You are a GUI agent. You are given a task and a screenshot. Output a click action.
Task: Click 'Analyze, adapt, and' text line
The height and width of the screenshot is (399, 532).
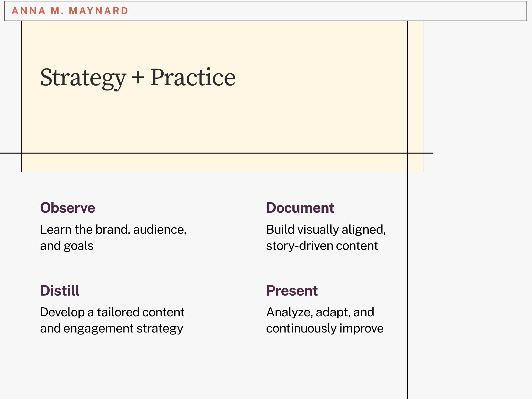pyautogui.click(x=320, y=312)
